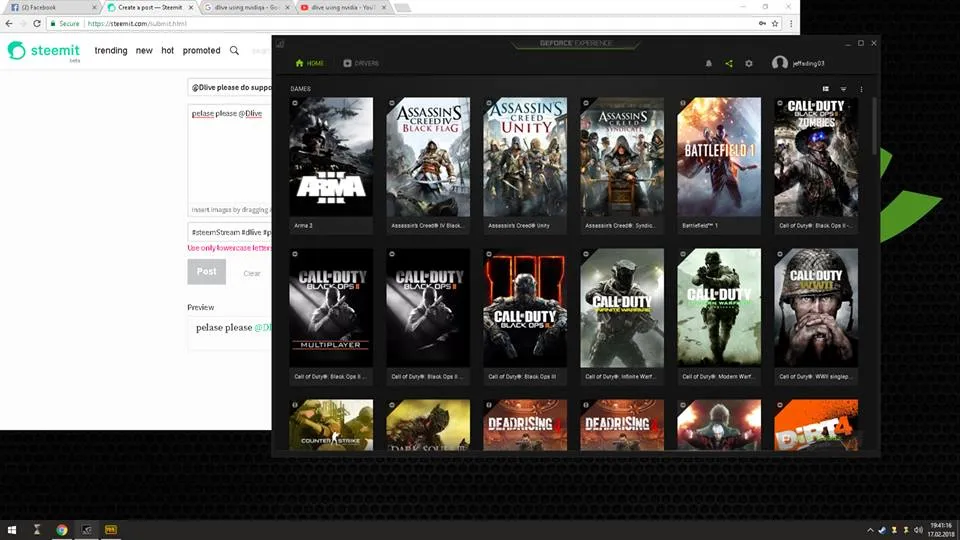960x540 pixels.
Task: Open the Chrome three-dot menu
Action: (x=790, y=23)
